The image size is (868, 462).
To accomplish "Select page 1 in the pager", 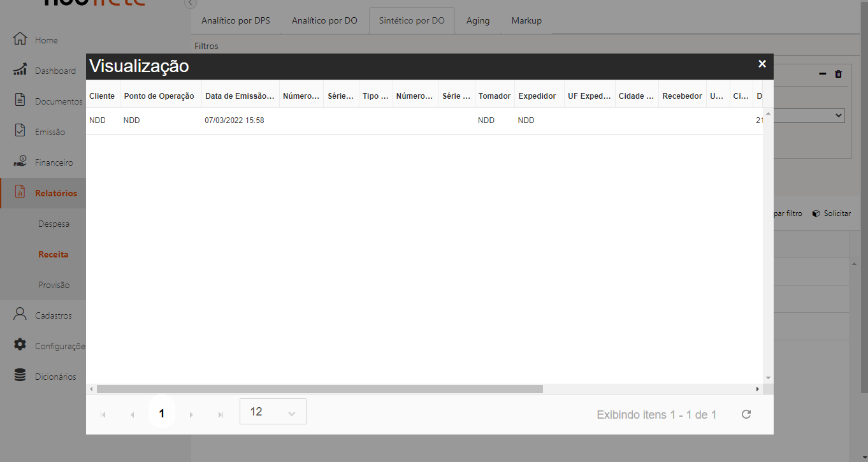I will (162, 414).
